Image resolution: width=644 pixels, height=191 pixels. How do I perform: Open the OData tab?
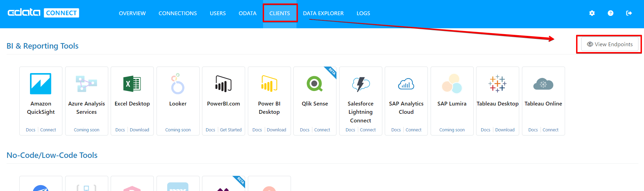pyautogui.click(x=248, y=13)
